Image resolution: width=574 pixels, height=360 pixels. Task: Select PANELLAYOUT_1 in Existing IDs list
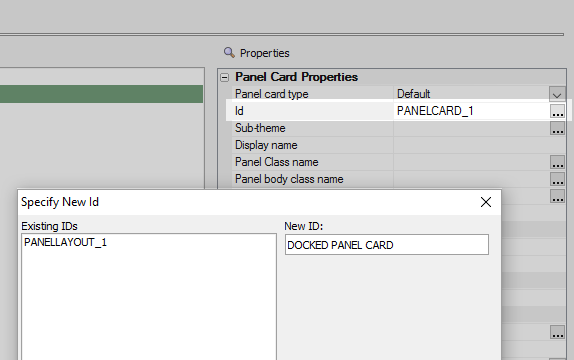click(x=65, y=242)
